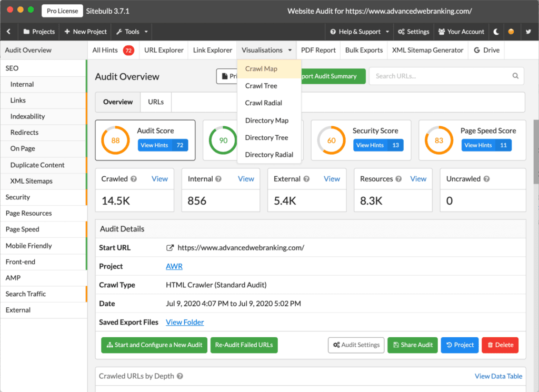Screen dimensions: 539x392
Task: Click the help icon next to Internal
Action: pyautogui.click(x=218, y=179)
